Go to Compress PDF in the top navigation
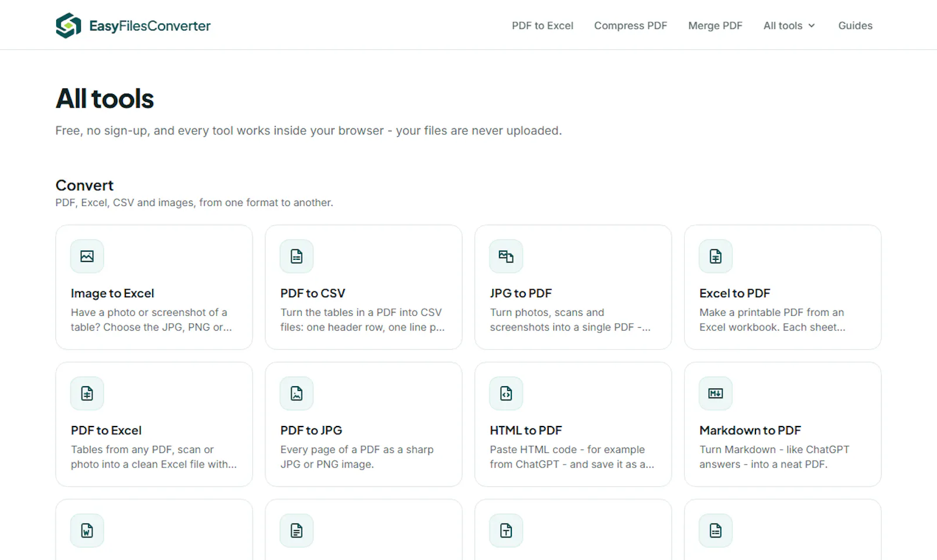937x560 pixels. pos(631,26)
